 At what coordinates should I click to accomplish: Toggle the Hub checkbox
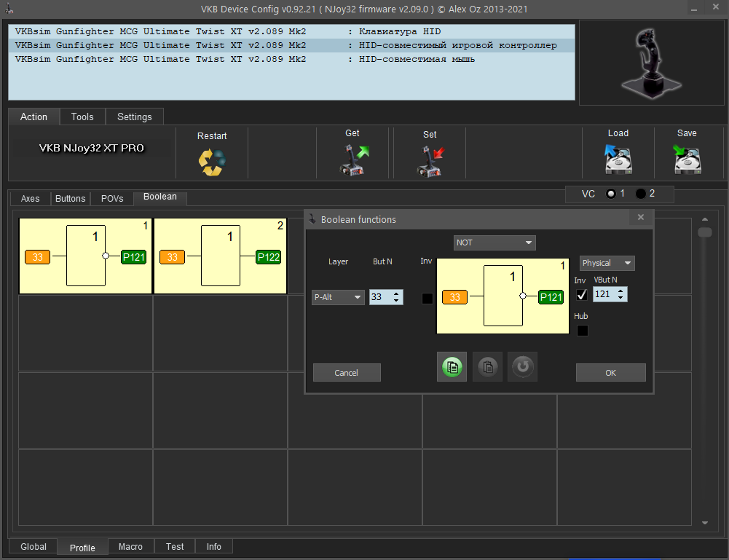pyautogui.click(x=582, y=331)
